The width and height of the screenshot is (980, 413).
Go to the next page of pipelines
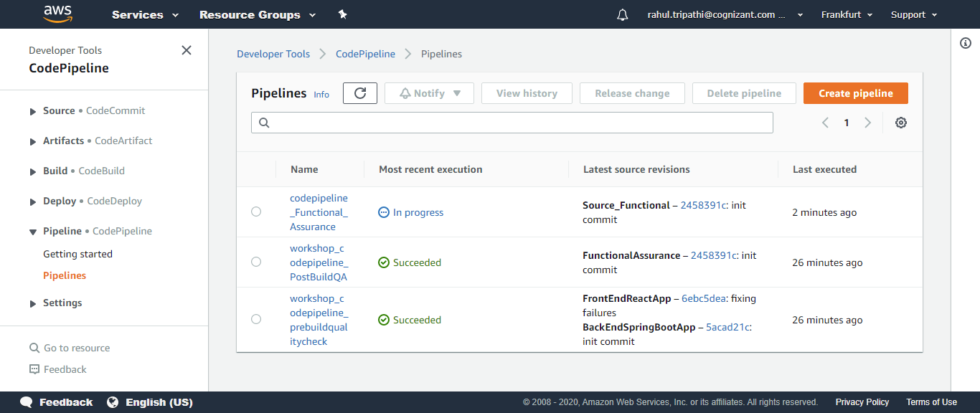(868, 123)
